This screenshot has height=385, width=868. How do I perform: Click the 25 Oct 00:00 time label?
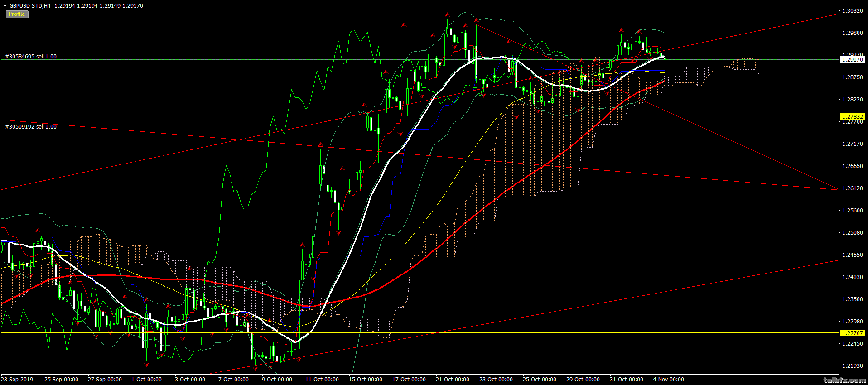(x=540, y=380)
